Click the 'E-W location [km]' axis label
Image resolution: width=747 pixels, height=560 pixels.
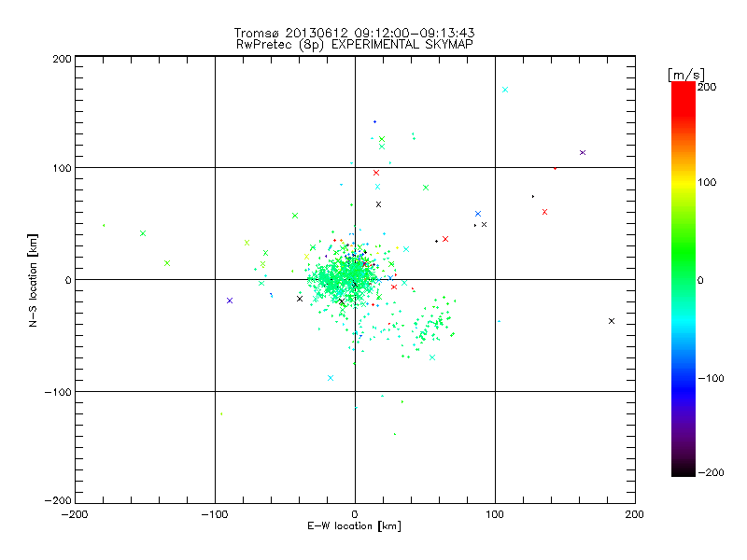click(354, 526)
